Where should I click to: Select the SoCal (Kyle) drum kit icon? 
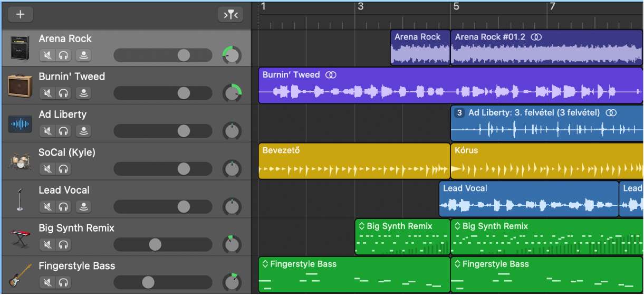pos(20,161)
